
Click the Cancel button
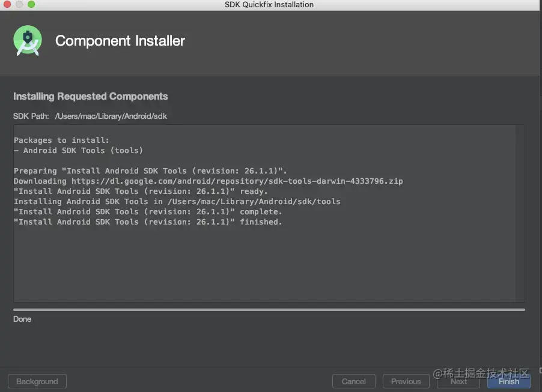pos(353,381)
